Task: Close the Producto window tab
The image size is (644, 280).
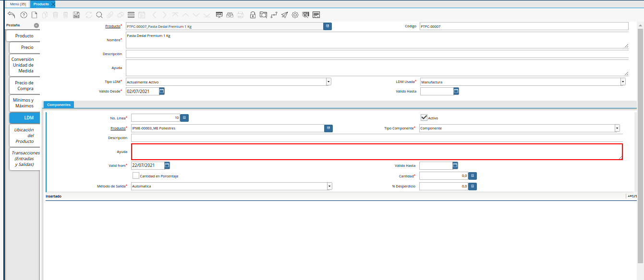Action: (53, 4)
